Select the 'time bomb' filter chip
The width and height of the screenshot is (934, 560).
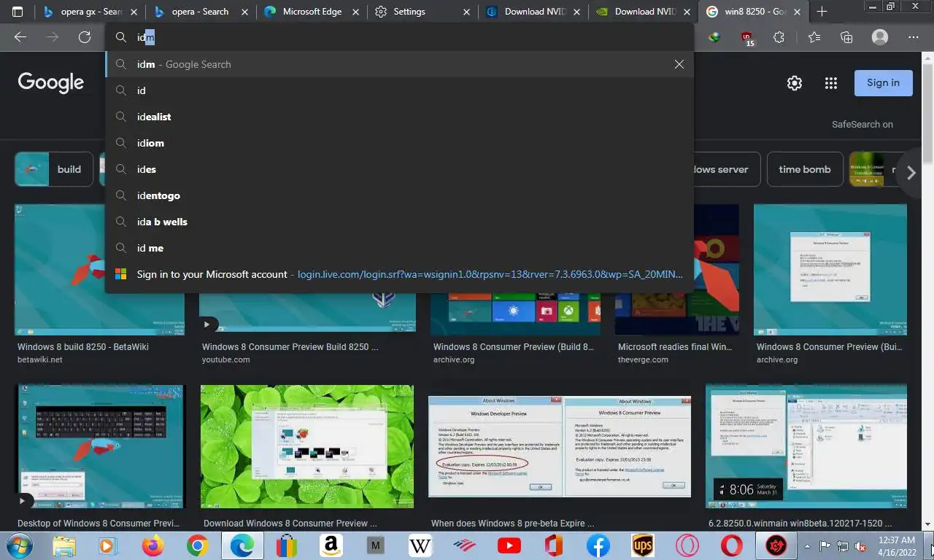pyautogui.click(x=805, y=169)
